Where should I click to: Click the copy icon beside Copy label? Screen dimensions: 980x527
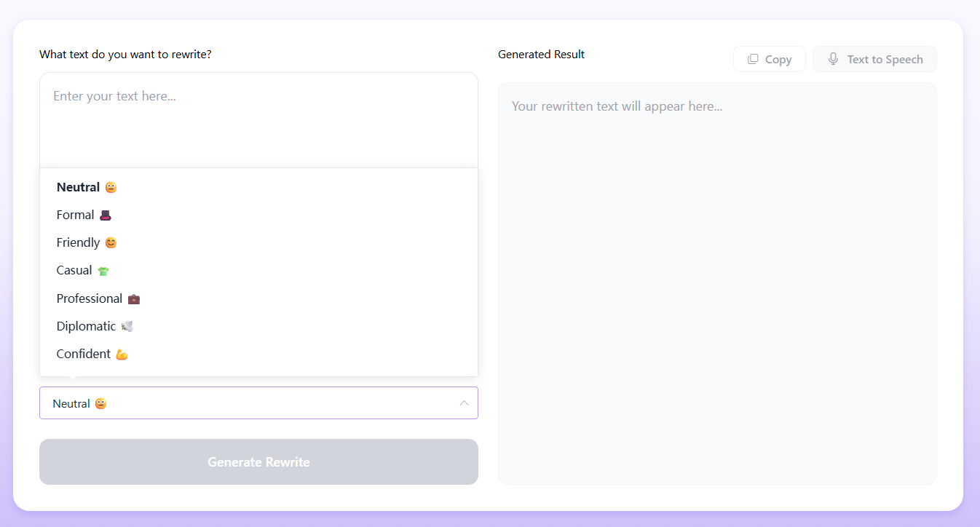point(753,60)
